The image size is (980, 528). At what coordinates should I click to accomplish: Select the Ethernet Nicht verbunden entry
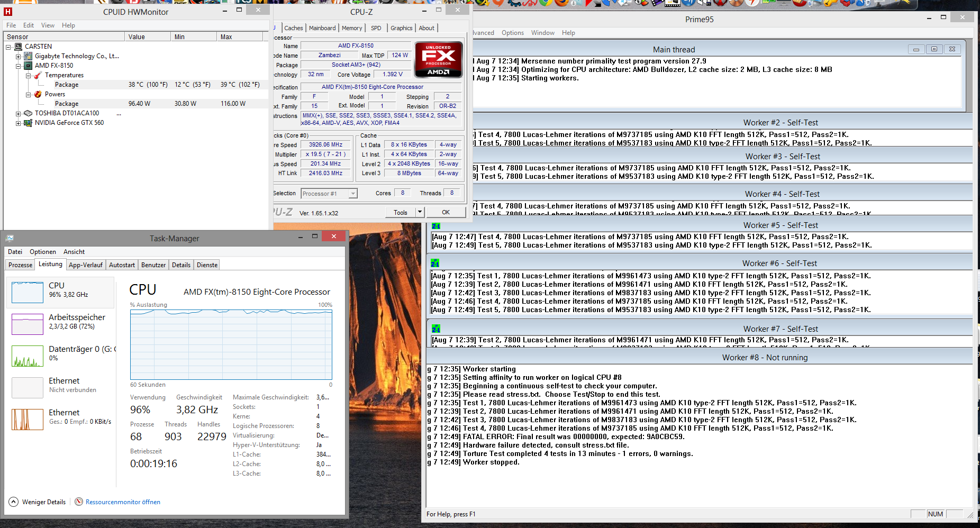click(x=61, y=387)
